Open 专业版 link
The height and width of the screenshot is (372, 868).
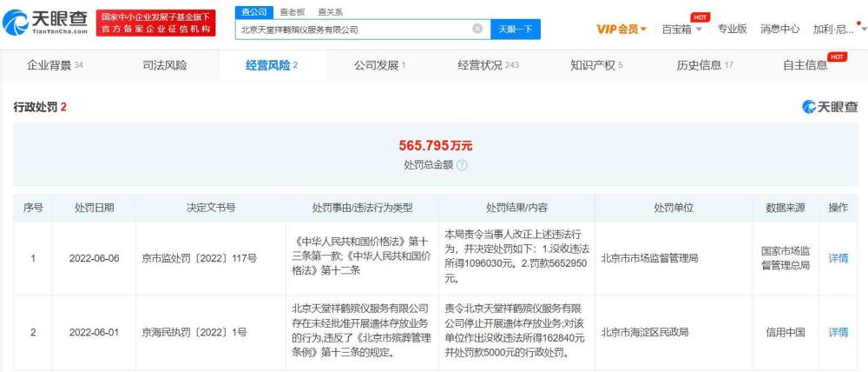point(732,29)
